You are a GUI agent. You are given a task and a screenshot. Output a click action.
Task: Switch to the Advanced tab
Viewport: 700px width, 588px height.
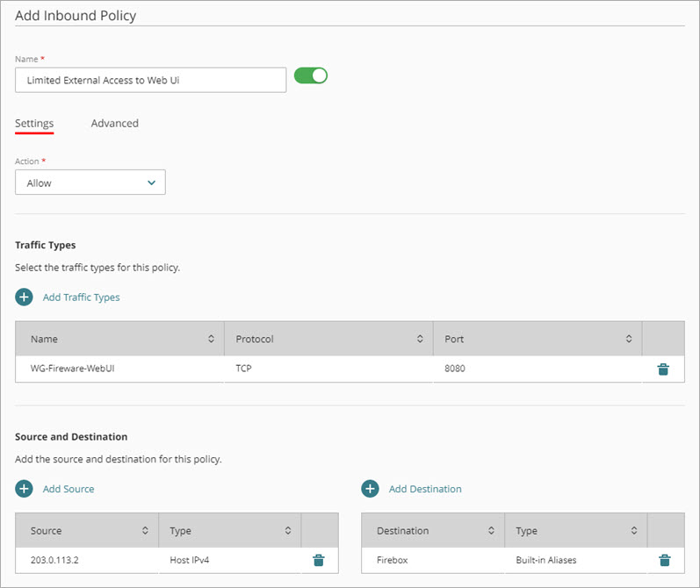(x=114, y=123)
